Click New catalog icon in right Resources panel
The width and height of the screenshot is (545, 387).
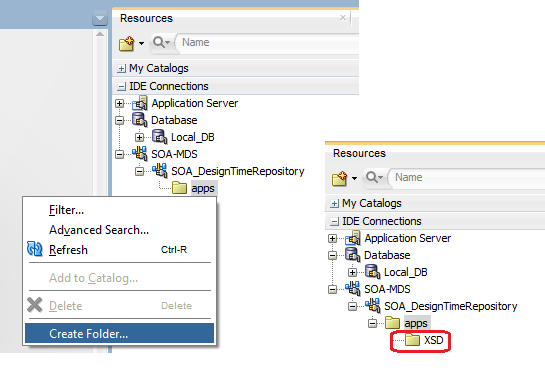tap(340, 179)
